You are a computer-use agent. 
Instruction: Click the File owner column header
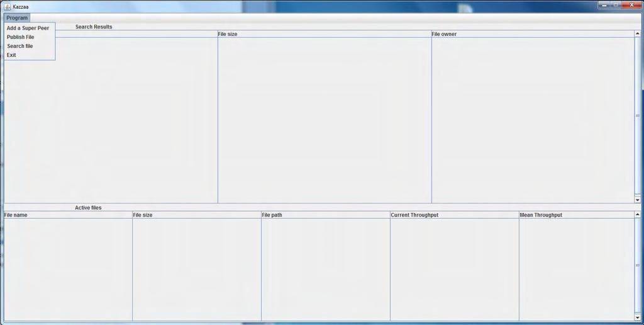(x=533, y=34)
